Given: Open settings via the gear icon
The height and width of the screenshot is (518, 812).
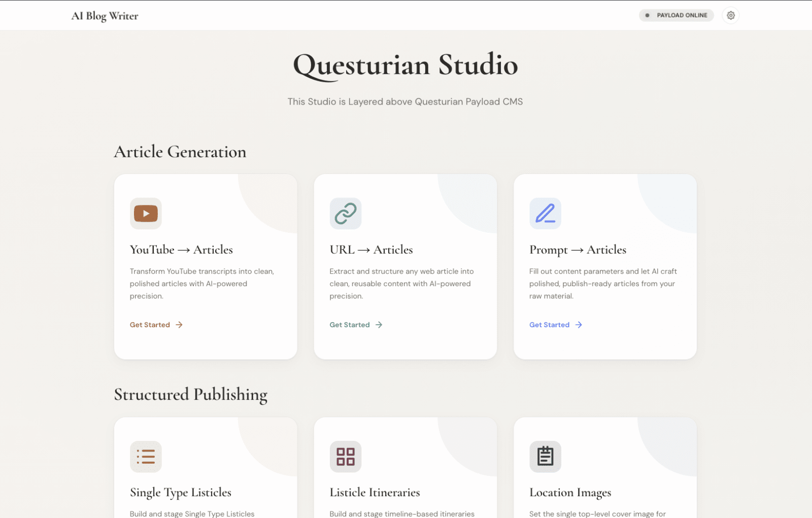Looking at the screenshot, I should click(x=730, y=15).
